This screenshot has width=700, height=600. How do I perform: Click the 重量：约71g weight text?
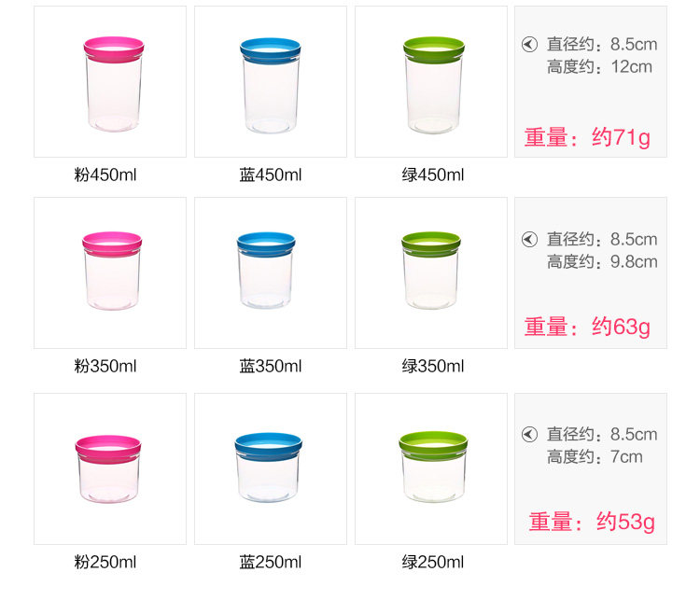[x=587, y=138]
